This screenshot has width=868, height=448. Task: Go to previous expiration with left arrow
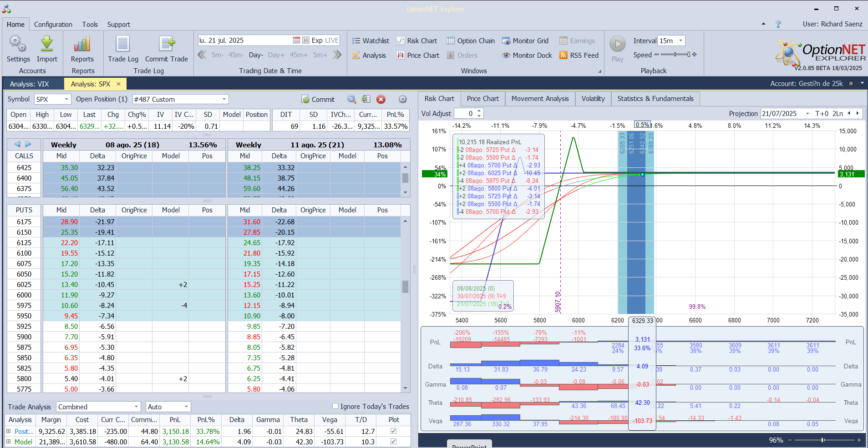click(x=17, y=144)
